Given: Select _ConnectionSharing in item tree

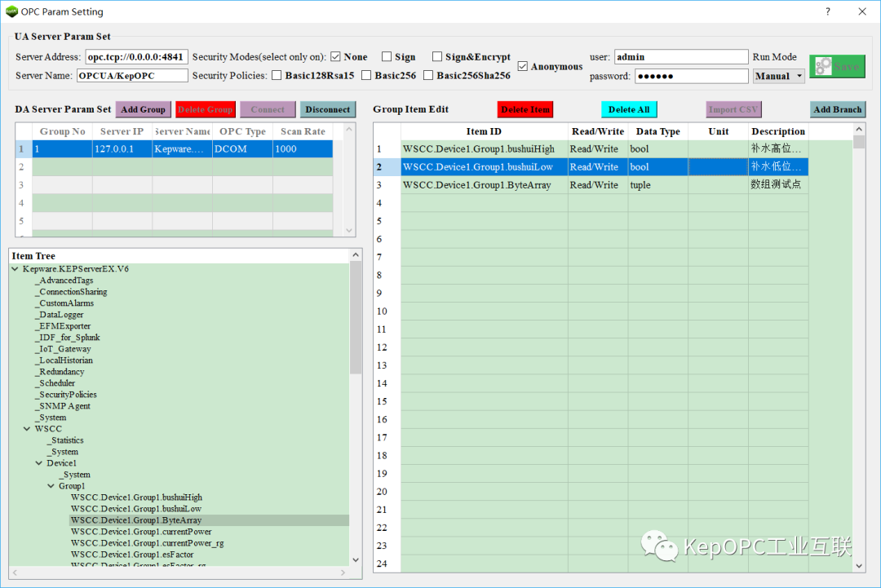Looking at the screenshot, I should pyautogui.click(x=71, y=292).
